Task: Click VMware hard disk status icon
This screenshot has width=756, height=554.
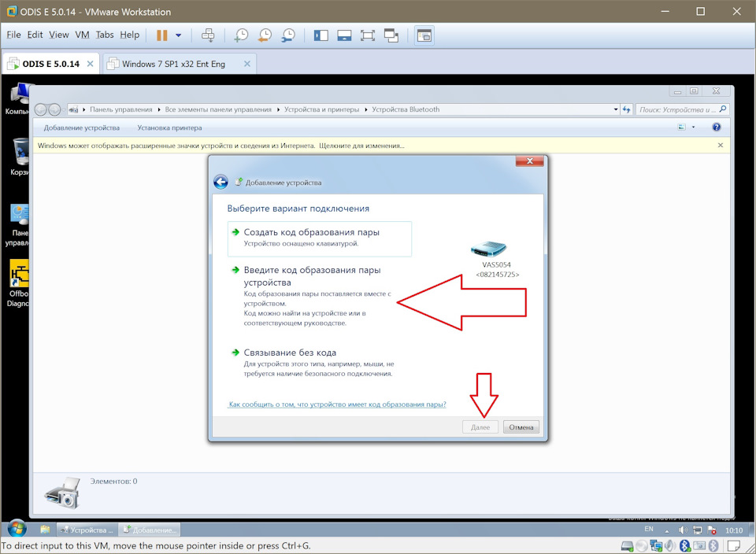Action: coord(628,546)
